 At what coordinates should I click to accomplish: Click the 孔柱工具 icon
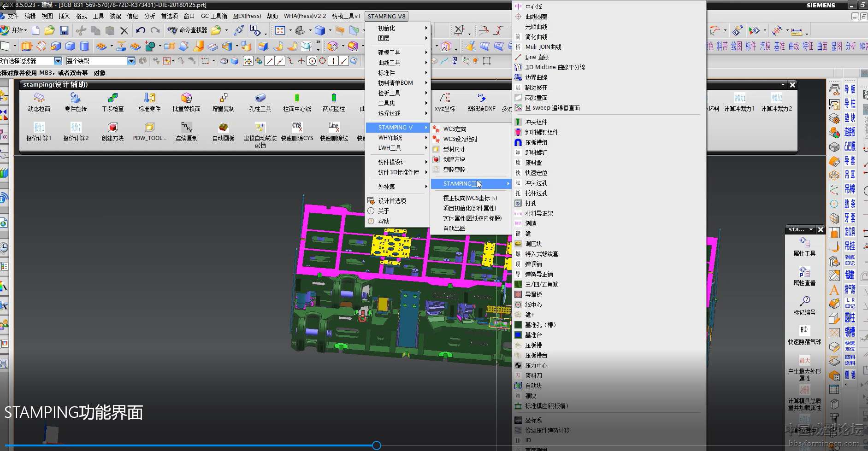click(260, 98)
